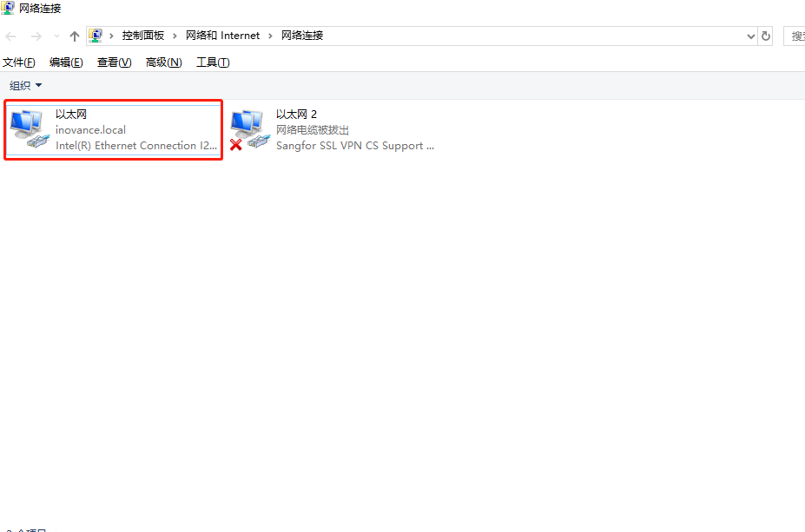Click the search input box
This screenshot has height=532, width=805.
[794, 36]
